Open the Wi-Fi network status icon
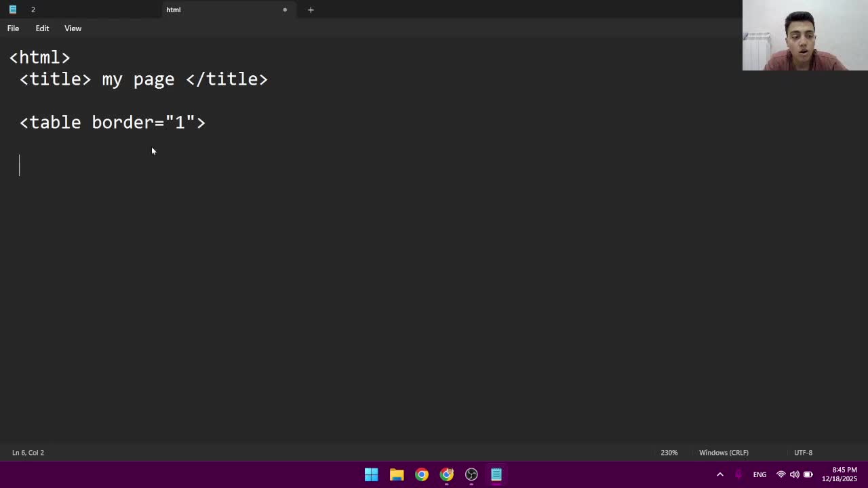The image size is (868, 488). click(x=781, y=474)
